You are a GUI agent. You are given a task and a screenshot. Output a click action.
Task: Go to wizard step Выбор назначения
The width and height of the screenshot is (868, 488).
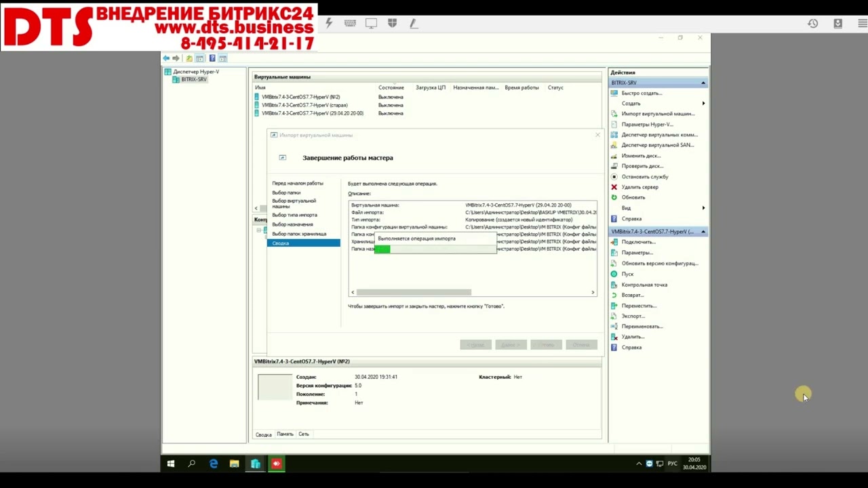[x=292, y=224]
